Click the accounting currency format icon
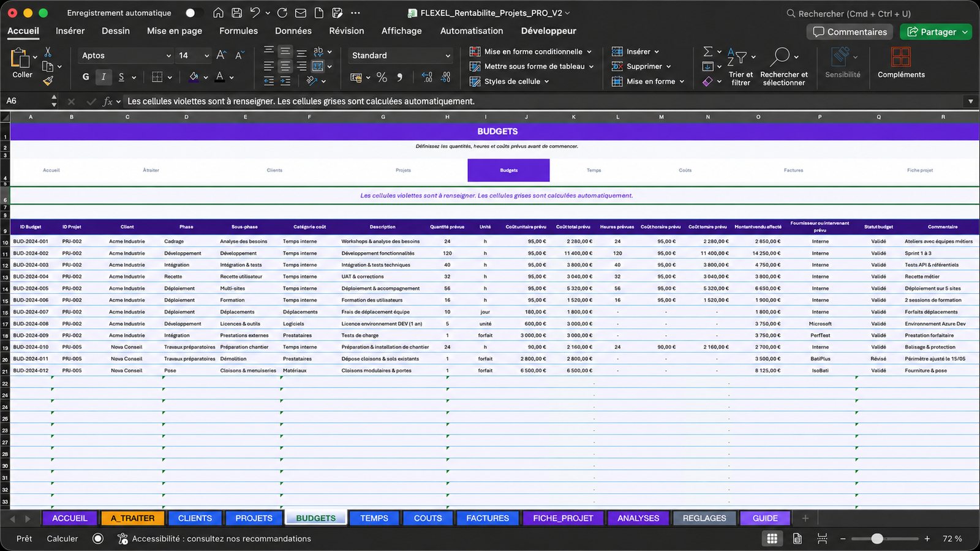The width and height of the screenshot is (980, 551). click(x=356, y=77)
